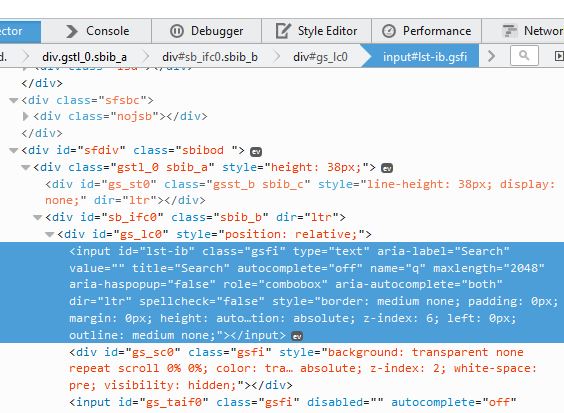This screenshot has width=564, height=413.
Task: Click the breadcrumb scroll-right arrow
Action: pyautogui.click(x=492, y=56)
